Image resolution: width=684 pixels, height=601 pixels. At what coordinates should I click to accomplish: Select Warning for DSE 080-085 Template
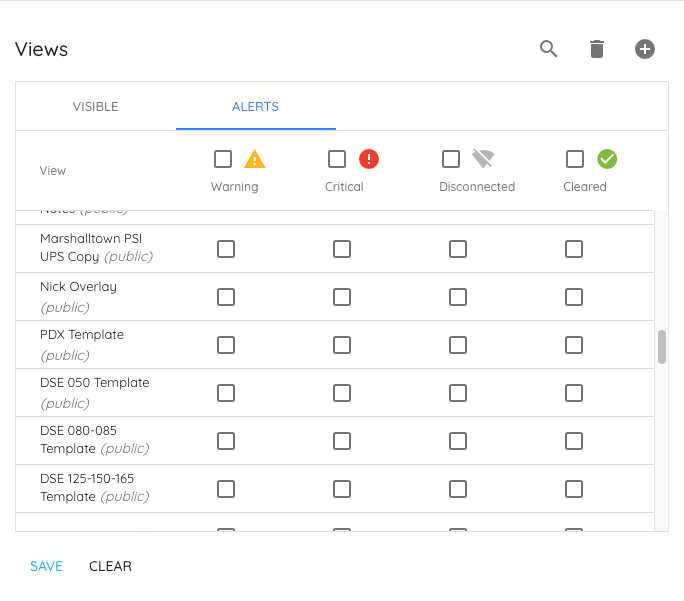click(x=226, y=441)
